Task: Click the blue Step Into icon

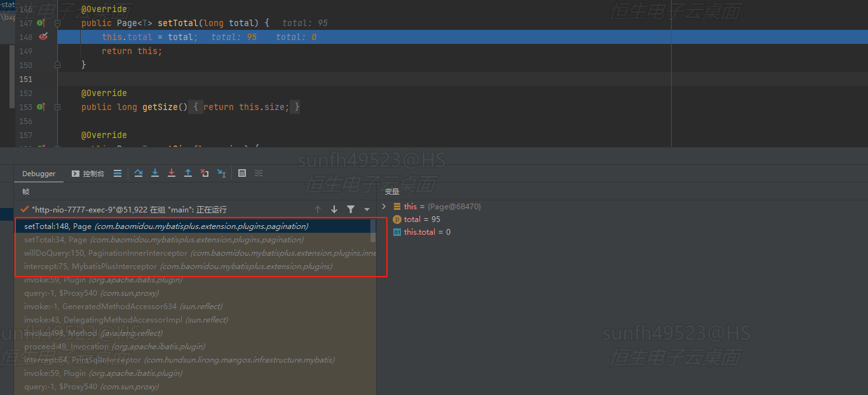Action: (155, 173)
